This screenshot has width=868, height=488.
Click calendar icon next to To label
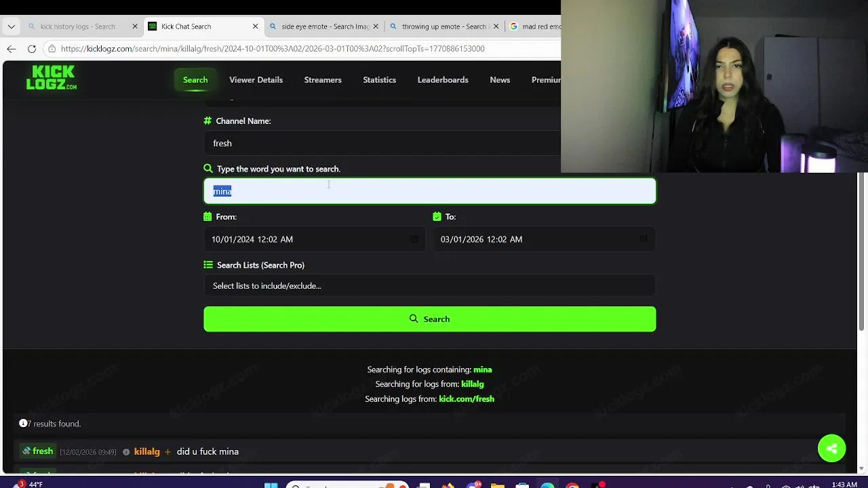point(437,217)
